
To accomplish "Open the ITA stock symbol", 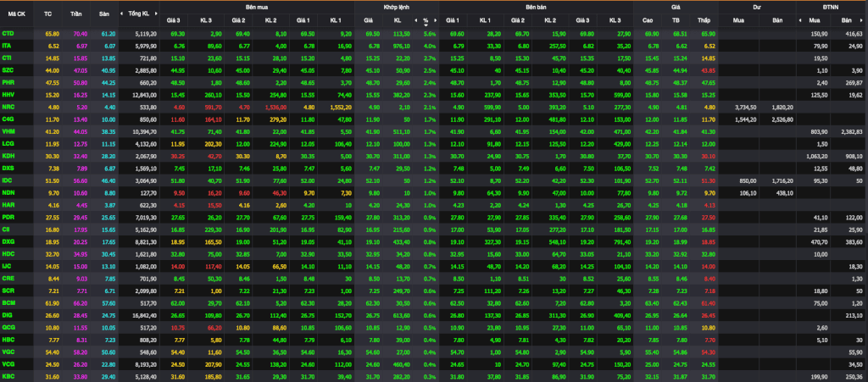I will (x=7, y=46).
